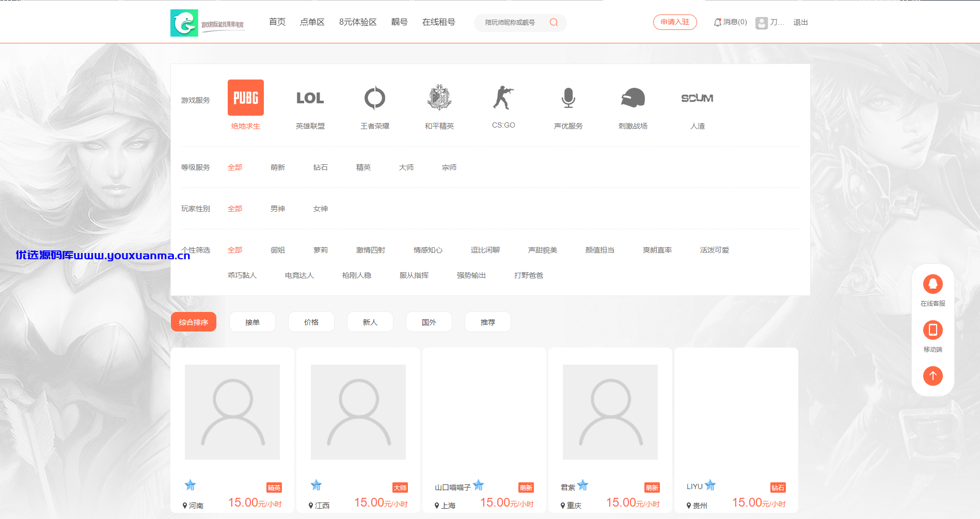Filter level by 大师
980x519 pixels.
(406, 167)
